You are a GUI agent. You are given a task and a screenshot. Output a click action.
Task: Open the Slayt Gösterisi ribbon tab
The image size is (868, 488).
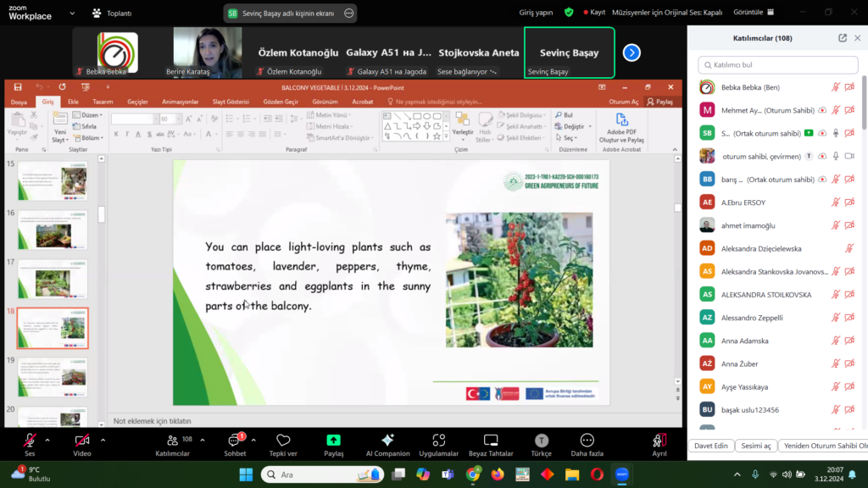coord(231,102)
